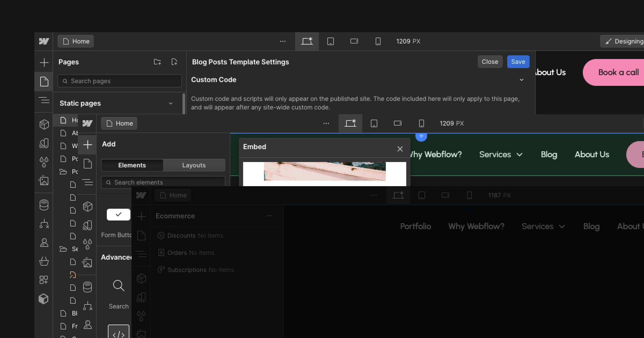
Task: Click the image thumbnail in the Embed dialog
Action: (325, 171)
